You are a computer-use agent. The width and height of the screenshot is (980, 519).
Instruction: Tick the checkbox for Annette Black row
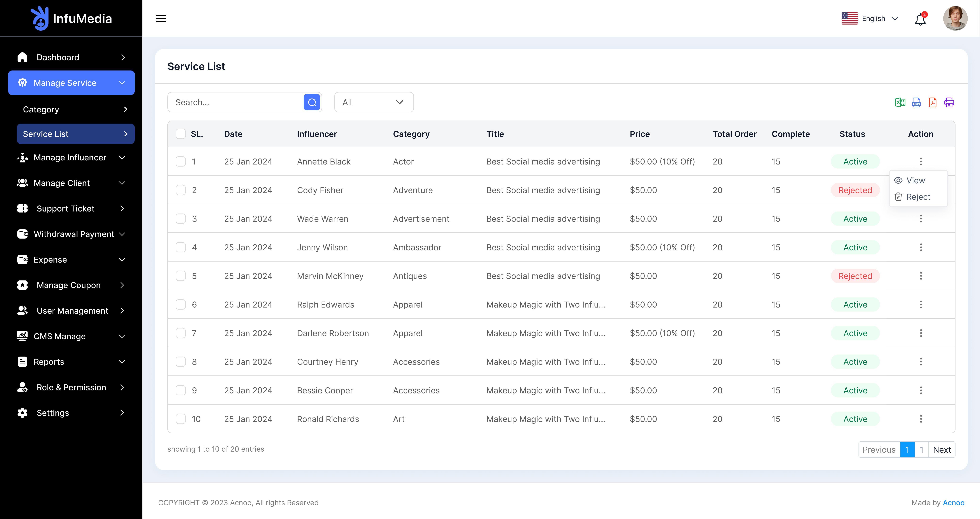pyautogui.click(x=181, y=161)
